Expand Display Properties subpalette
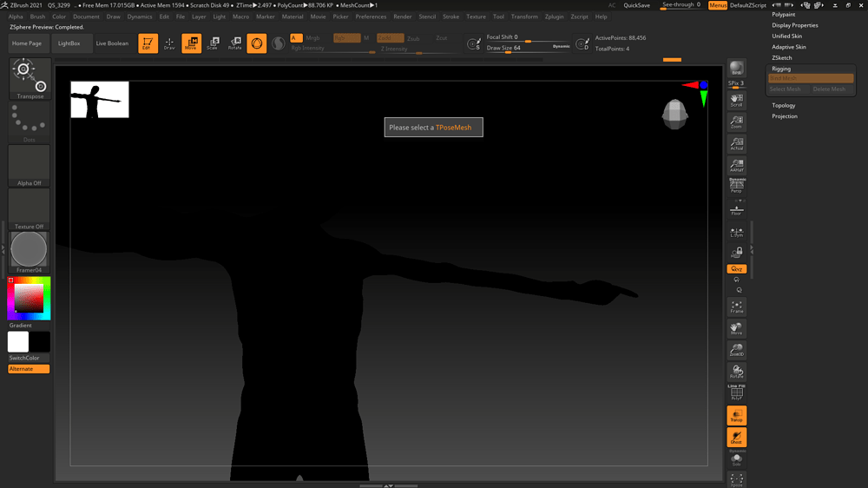 pyautogui.click(x=795, y=25)
